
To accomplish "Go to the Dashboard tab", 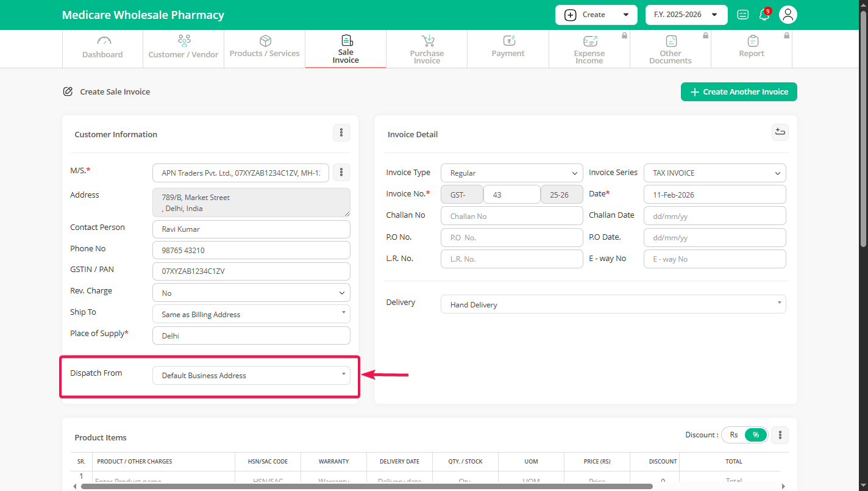I will [102, 48].
